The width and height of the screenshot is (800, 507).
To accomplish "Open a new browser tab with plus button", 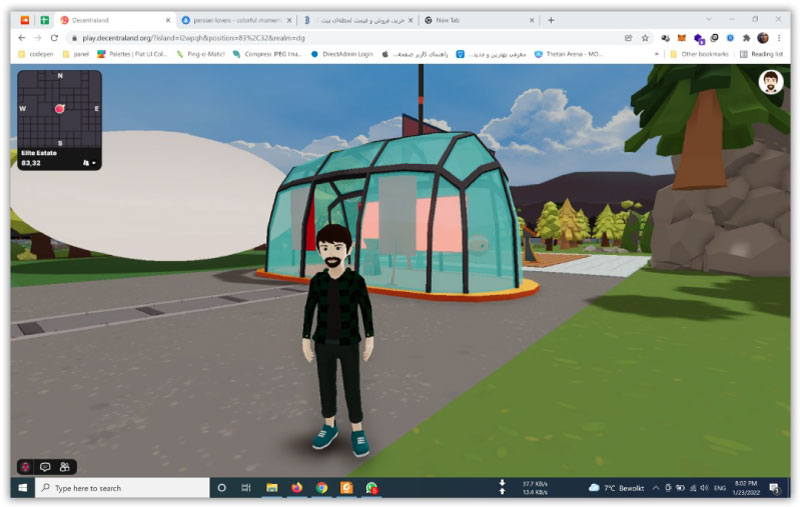I will pos(550,20).
